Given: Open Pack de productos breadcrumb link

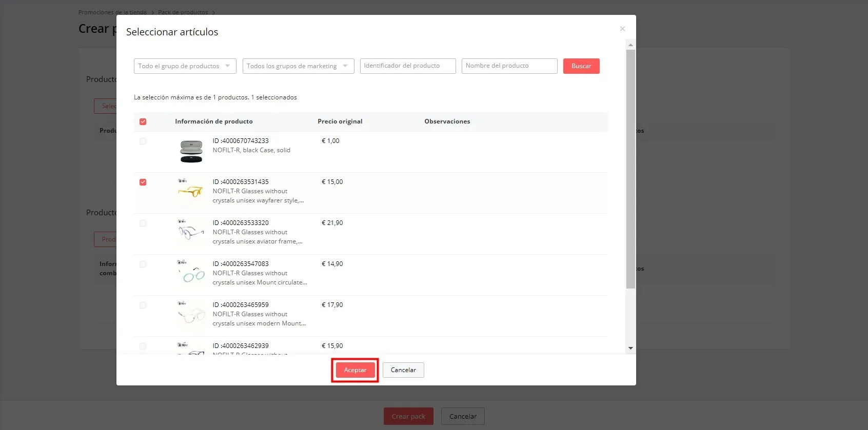Looking at the screenshot, I should [x=183, y=12].
